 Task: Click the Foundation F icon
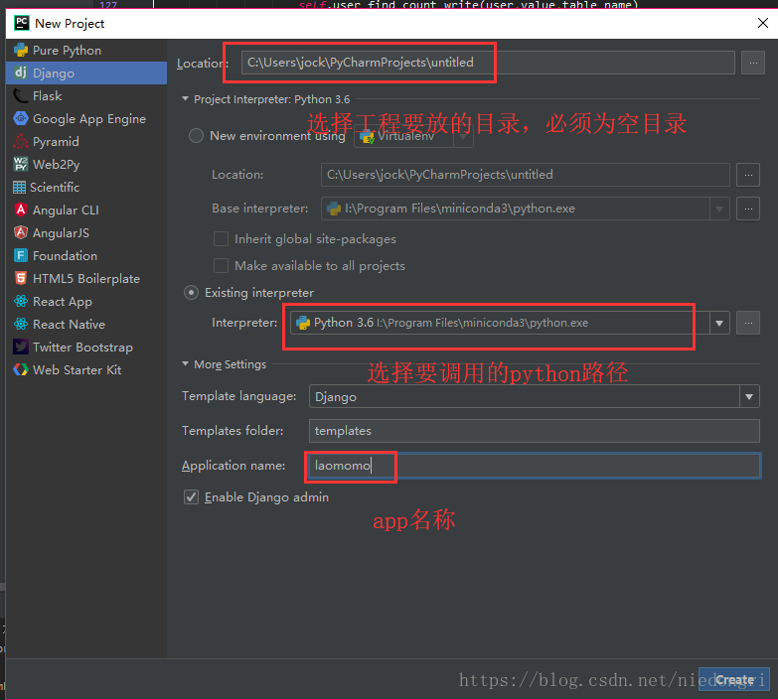click(x=20, y=255)
